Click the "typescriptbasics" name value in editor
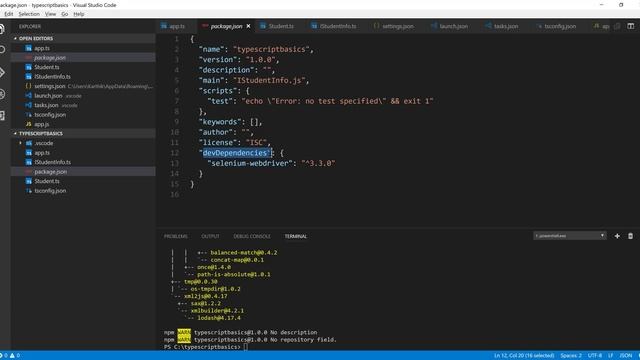640x360 pixels. [271, 49]
